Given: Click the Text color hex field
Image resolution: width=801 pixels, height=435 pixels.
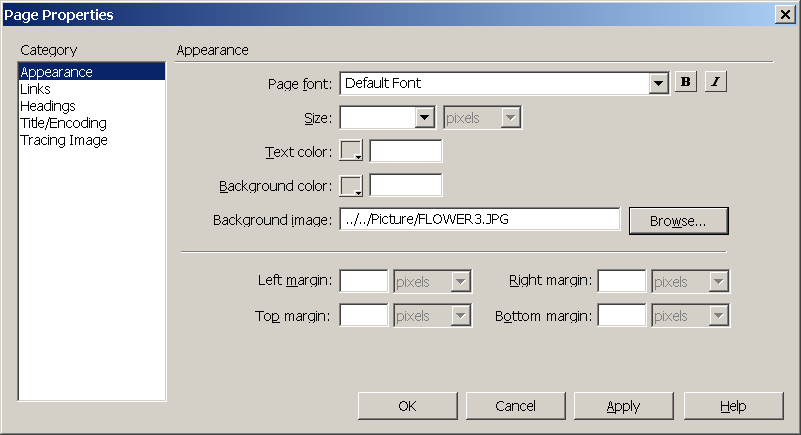Looking at the screenshot, I should (x=406, y=151).
